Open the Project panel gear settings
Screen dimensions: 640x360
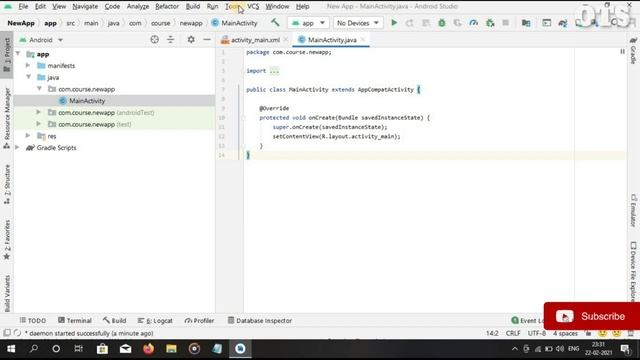[191, 40]
